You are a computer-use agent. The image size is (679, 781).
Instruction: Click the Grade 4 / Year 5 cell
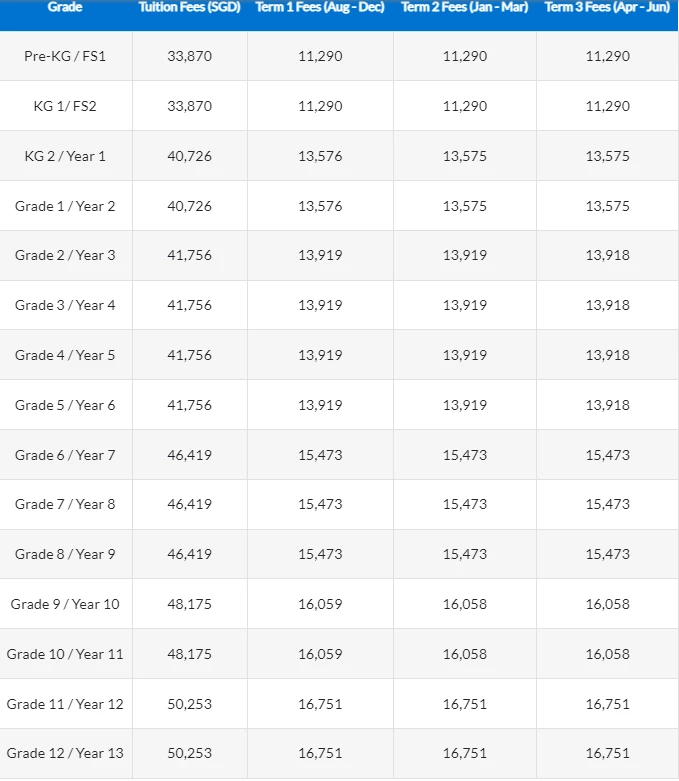click(x=65, y=355)
